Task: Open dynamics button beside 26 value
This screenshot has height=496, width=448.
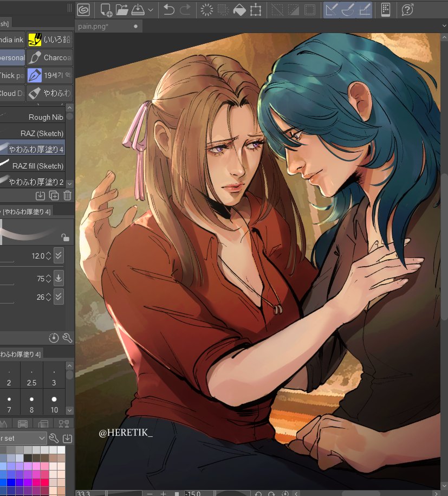Action: click(59, 297)
